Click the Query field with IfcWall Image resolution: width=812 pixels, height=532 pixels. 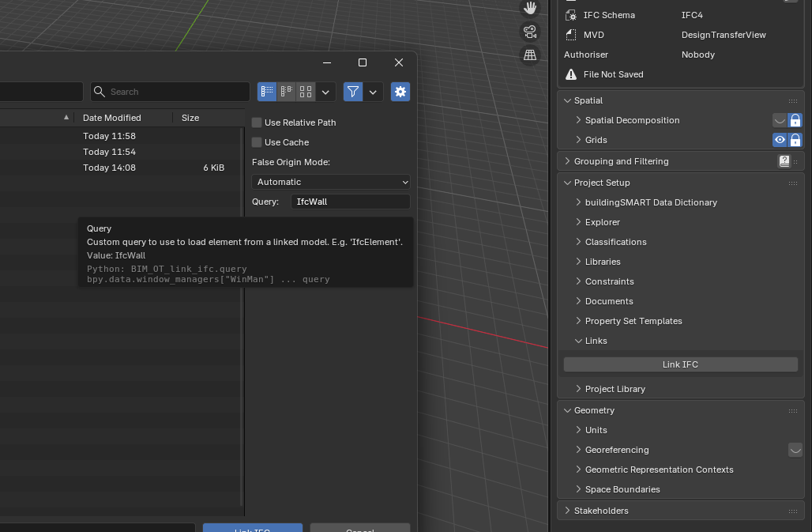(x=350, y=202)
